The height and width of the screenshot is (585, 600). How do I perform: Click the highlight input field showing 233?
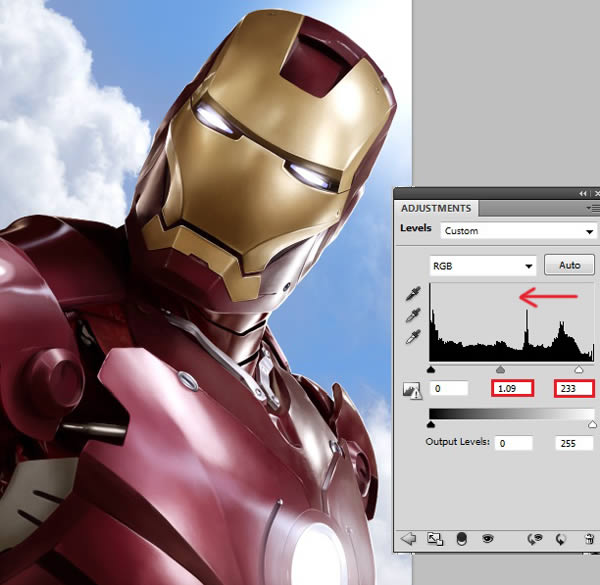pyautogui.click(x=574, y=389)
